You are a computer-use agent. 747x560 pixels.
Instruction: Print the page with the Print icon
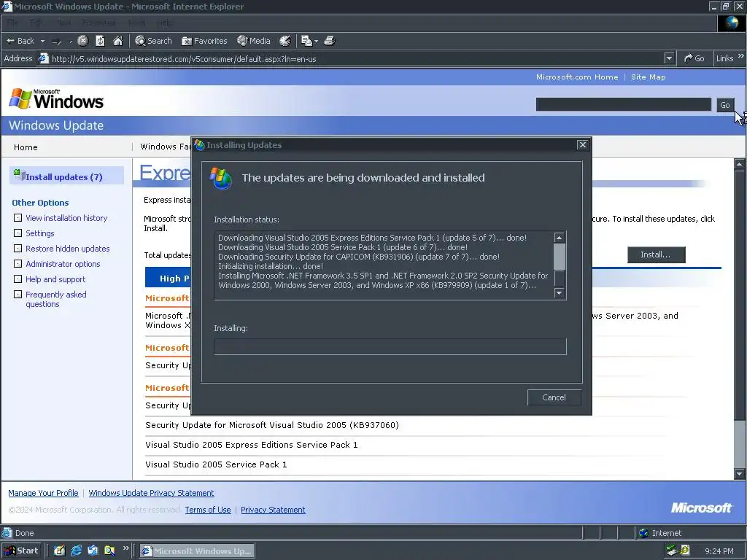(330, 41)
